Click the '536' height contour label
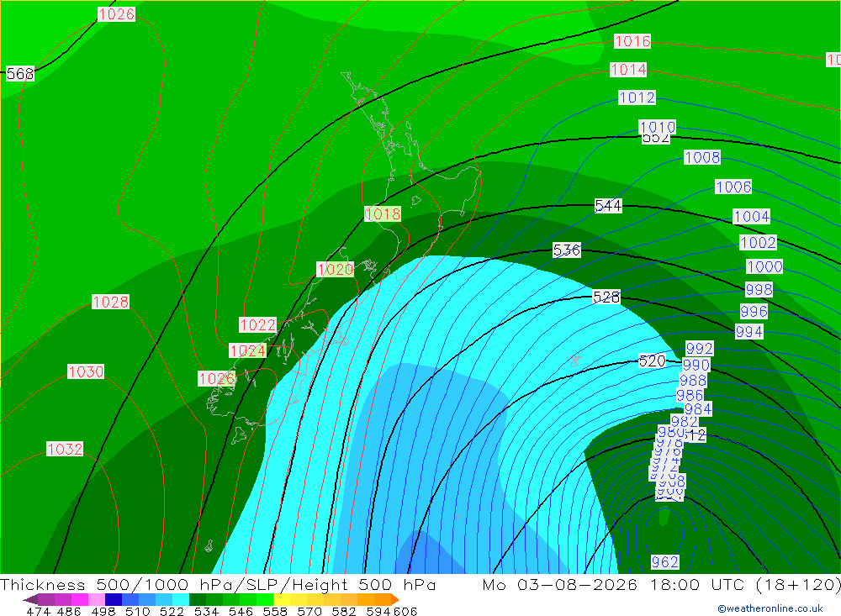The image size is (841, 616). (567, 250)
